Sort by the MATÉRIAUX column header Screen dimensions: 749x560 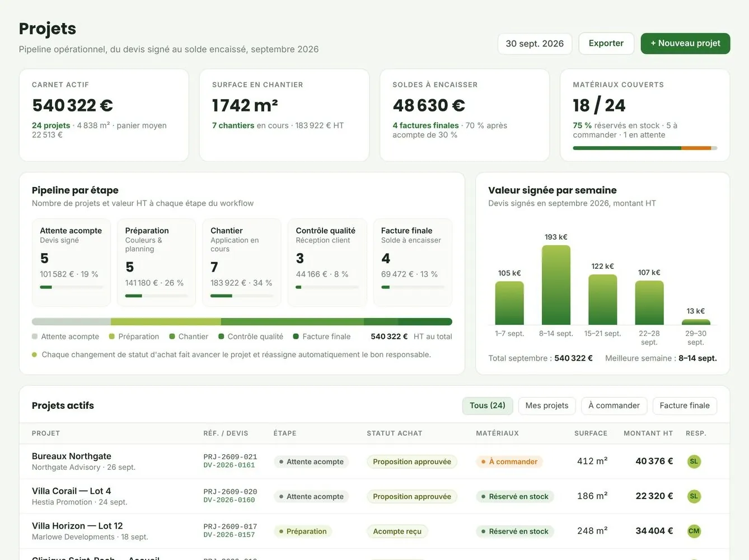[x=497, y=433]
